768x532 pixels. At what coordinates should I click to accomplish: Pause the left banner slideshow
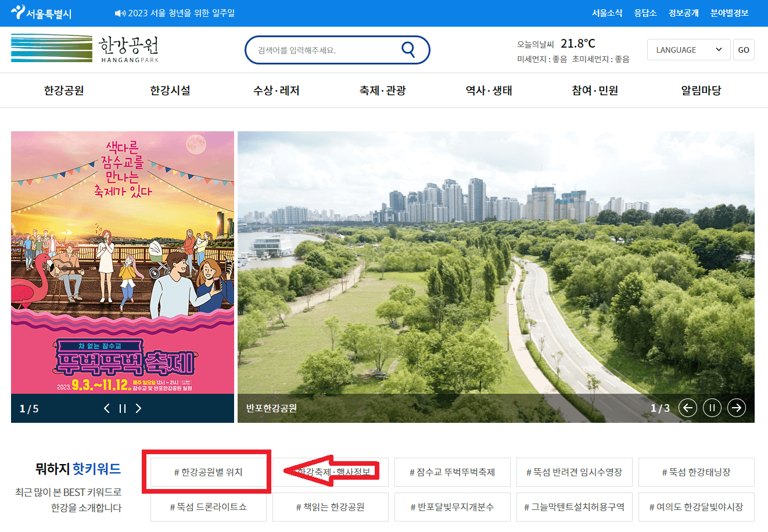click(x=123, y=408)
